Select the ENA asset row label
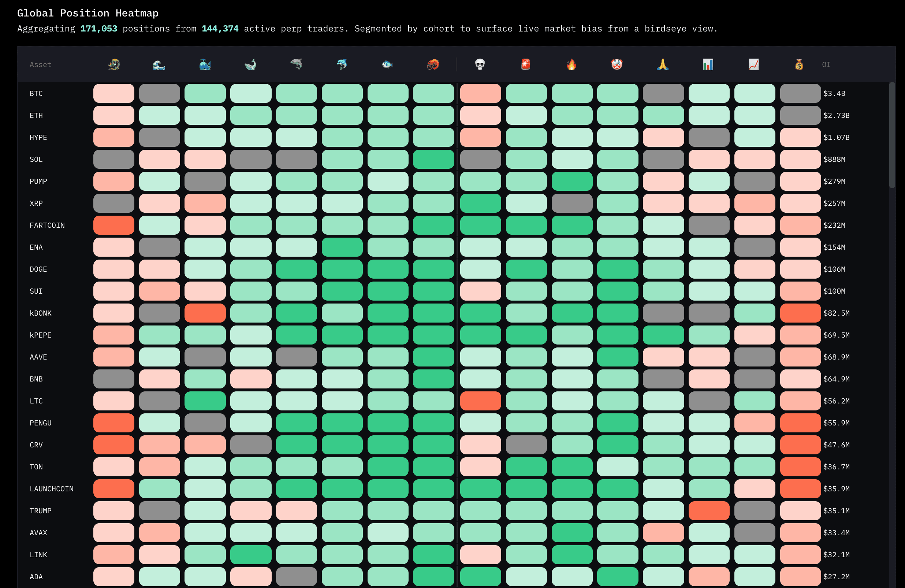 click(36, 247)
